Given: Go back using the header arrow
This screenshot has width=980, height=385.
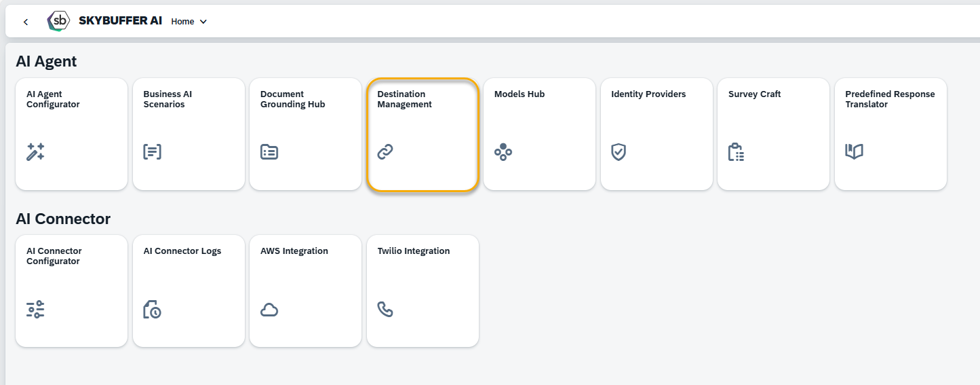Looking at the screenshot, I should pos(26,22).
